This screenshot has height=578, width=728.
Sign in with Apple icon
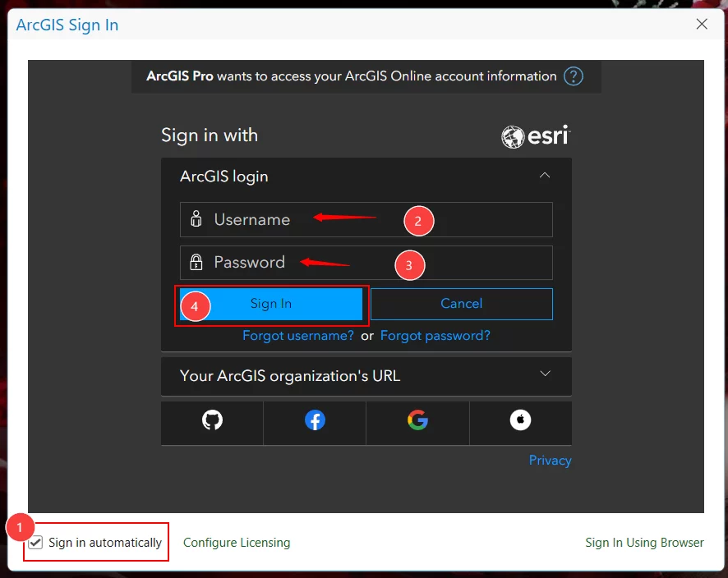pos(520,420)
